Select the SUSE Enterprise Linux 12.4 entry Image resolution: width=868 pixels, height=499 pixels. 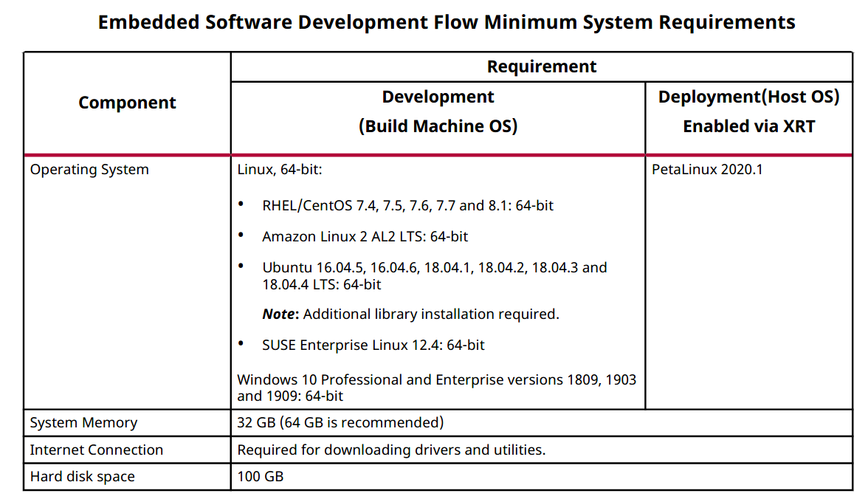pos(373,345)
